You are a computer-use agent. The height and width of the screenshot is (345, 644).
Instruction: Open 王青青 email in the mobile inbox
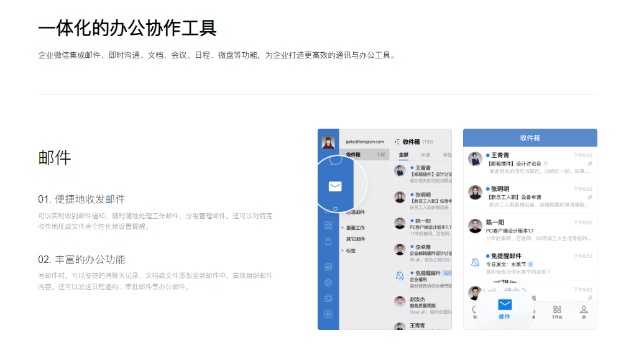[530, 162]
